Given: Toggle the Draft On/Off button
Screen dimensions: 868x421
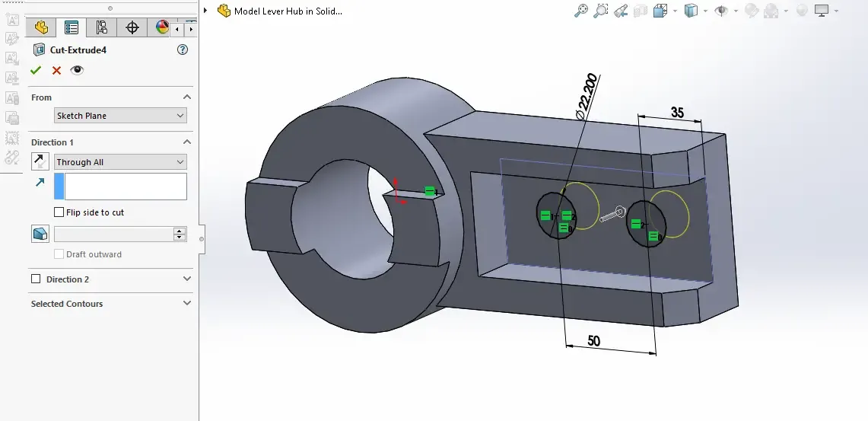Looking at the screenshot, I should 40,234.
